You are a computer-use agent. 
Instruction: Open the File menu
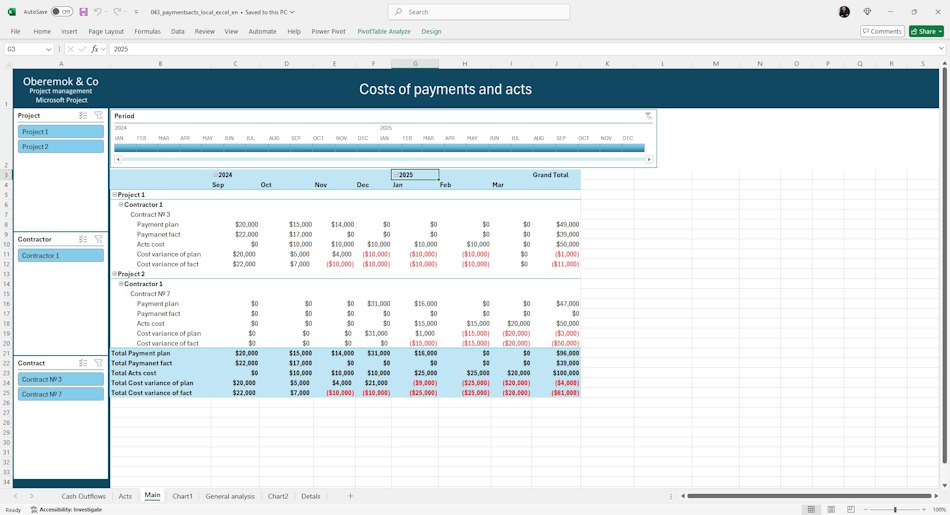[x=15, y=32]
